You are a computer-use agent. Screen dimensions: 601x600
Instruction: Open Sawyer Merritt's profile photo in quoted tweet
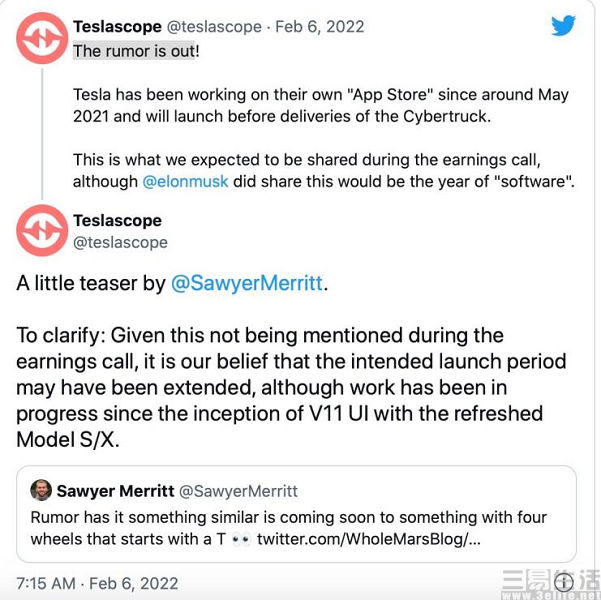click(x=41, y=490)
